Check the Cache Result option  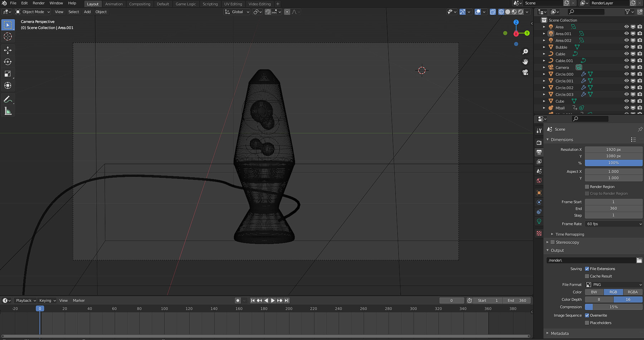point(587,276)
